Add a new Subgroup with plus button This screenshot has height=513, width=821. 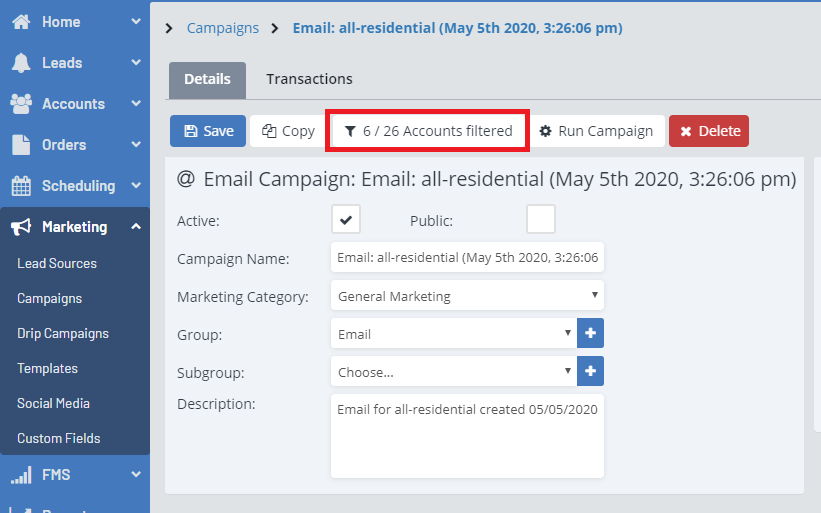tap(590, 371)
